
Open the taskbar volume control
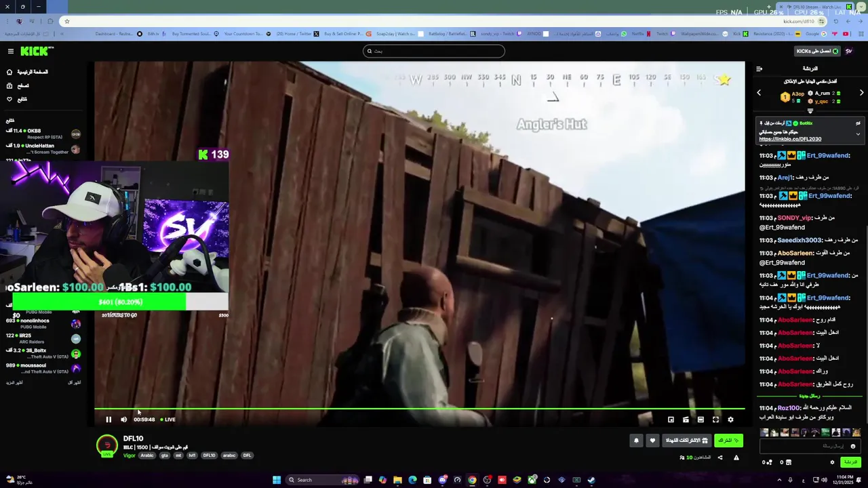point(824,480)
